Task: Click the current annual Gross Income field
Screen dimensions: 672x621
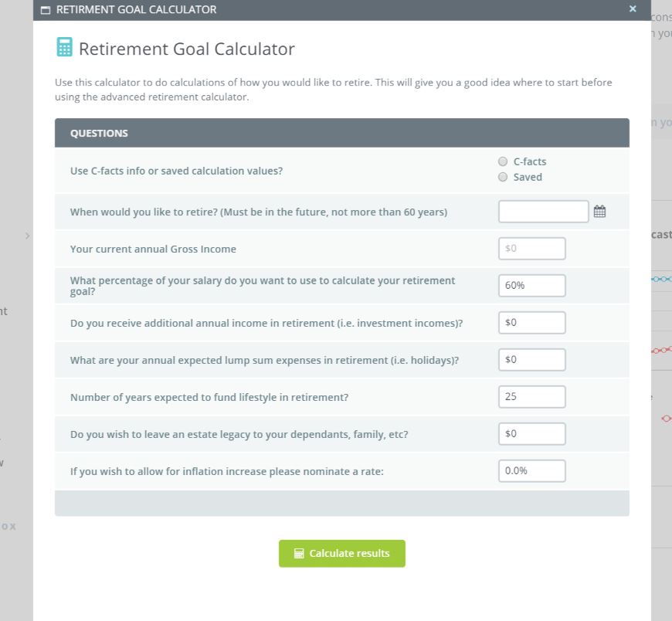Action: (x=531, y=249)
